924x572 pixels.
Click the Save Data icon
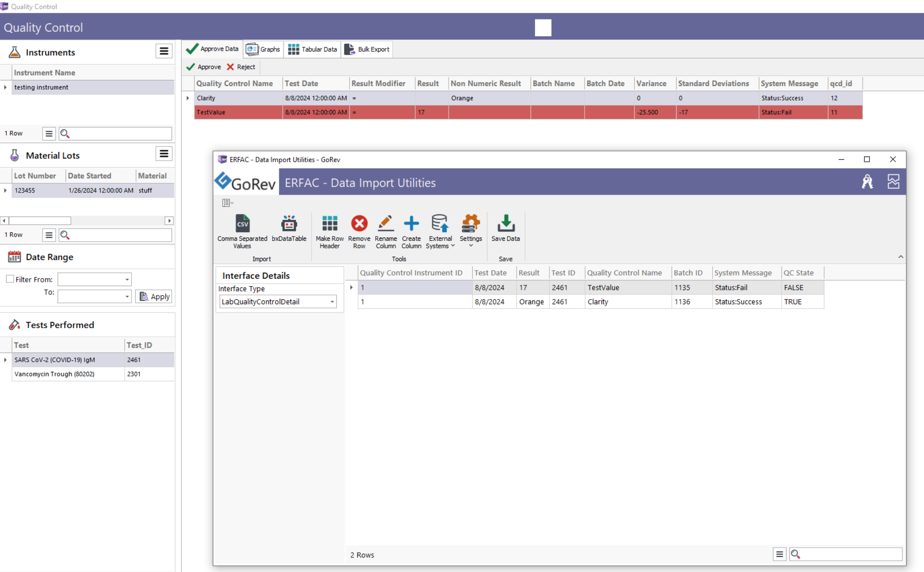tap(506, 223)
